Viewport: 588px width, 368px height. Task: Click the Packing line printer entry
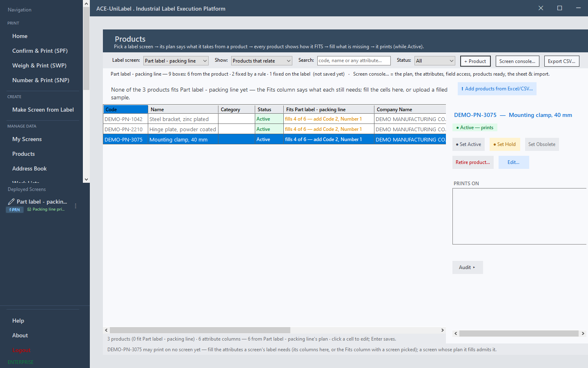point(46,209)
